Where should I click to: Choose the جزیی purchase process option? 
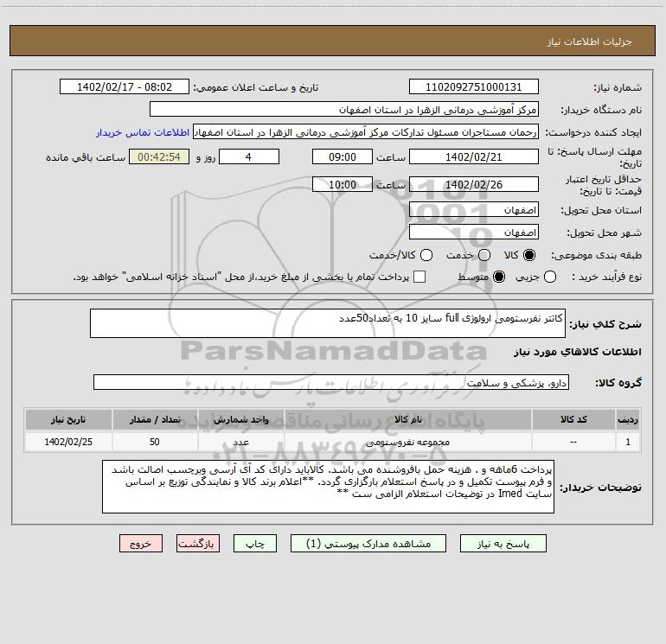click(549, 277)
